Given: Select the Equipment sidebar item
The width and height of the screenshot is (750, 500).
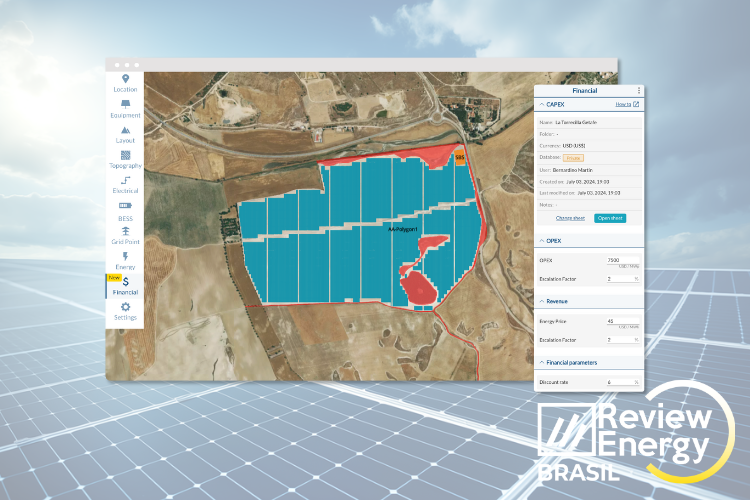Looking at the screenshot, I should [x=125, y=109].
